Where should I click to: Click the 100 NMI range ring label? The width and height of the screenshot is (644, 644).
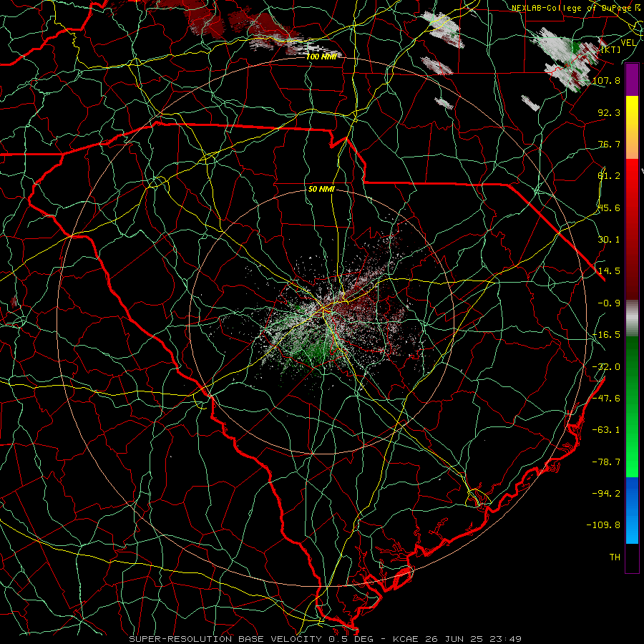[x=321, y=57]
